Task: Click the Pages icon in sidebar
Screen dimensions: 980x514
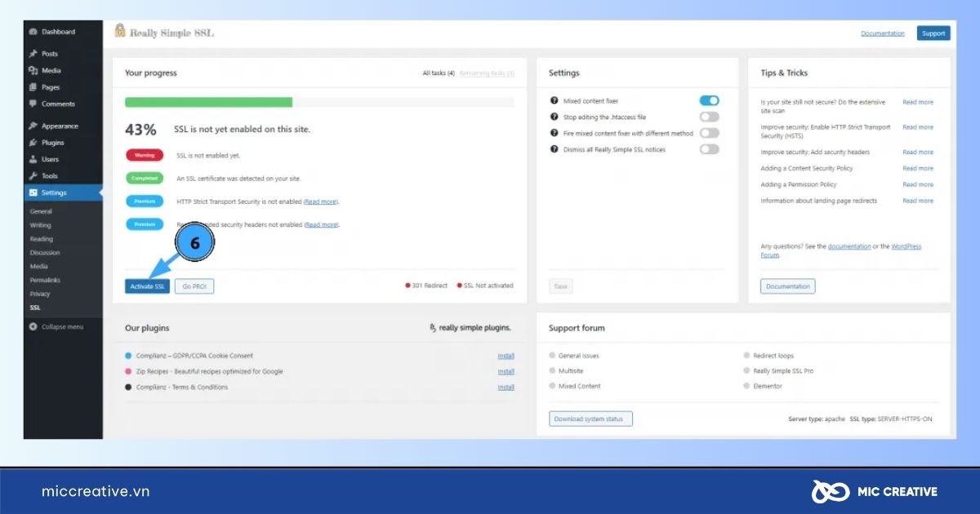Action: [33, 87]
